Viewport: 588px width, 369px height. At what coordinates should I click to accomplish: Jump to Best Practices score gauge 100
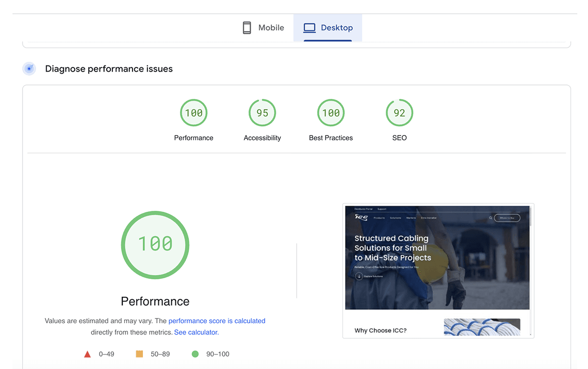[x=331, y=113]
